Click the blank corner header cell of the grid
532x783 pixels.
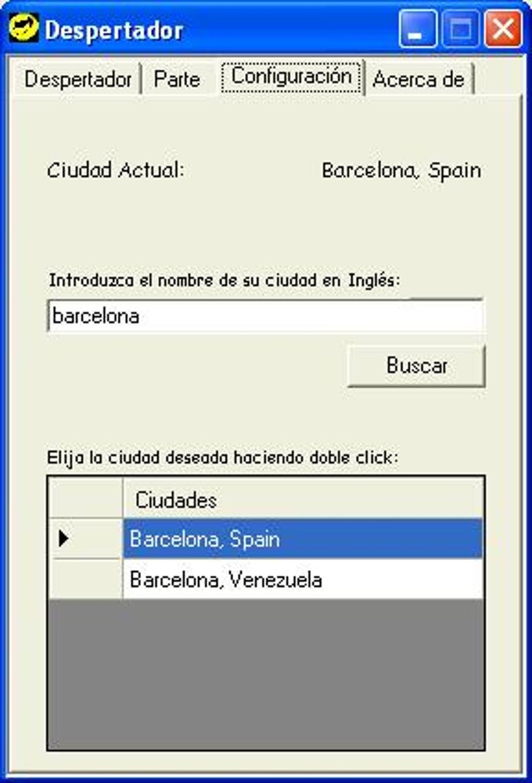(x=86, y=498)
